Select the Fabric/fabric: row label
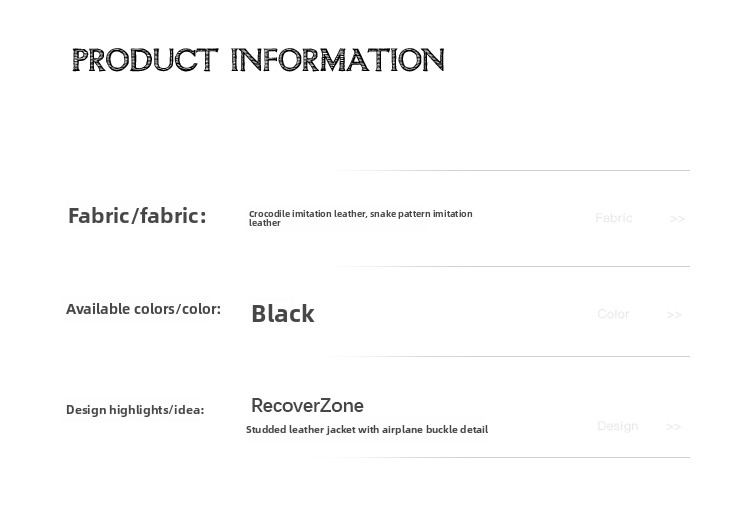750x510 pixels. tap(137, 216)
